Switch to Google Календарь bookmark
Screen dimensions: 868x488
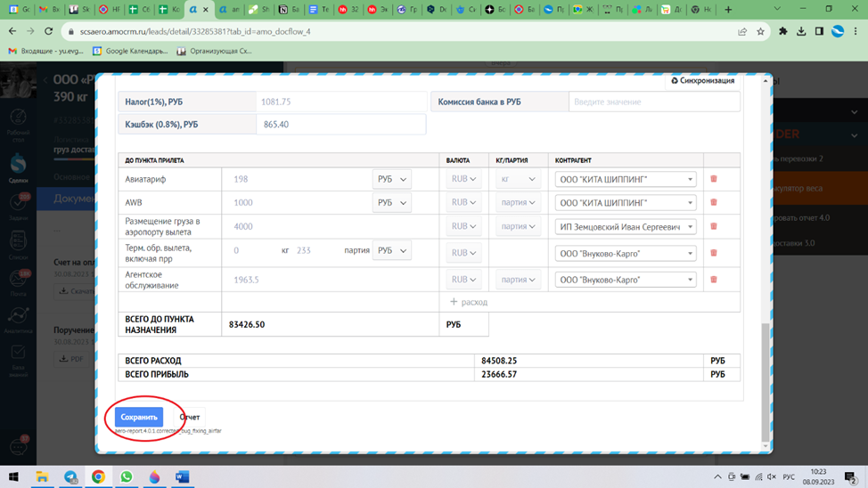[x=135, y=52]
